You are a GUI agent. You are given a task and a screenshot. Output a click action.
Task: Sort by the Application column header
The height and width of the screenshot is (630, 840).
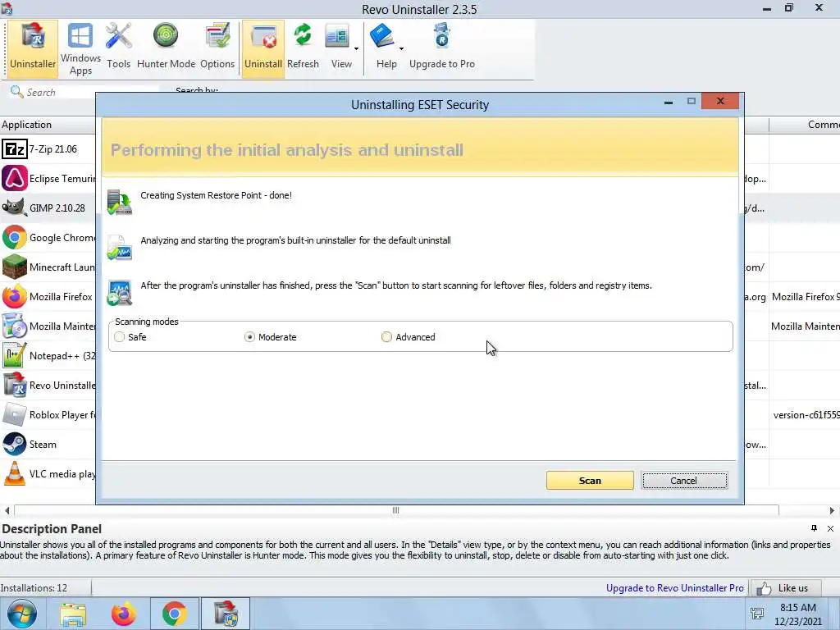point(48,125)
